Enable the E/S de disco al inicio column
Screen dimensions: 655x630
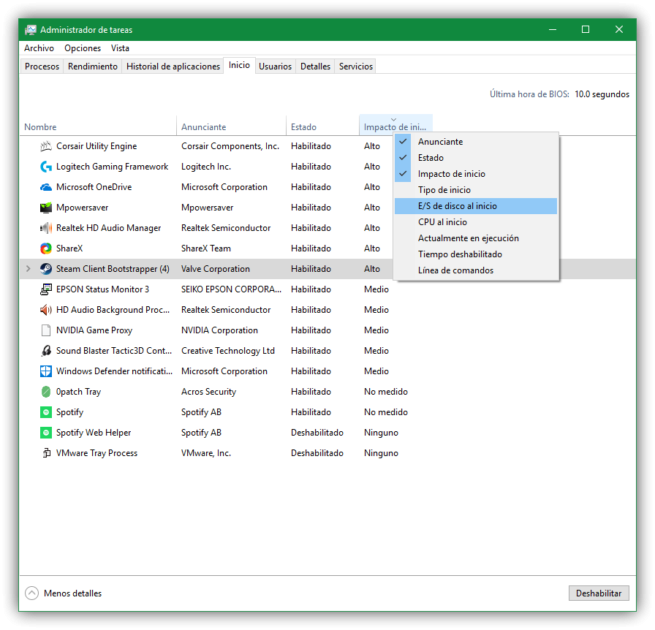tap(476, 206)
